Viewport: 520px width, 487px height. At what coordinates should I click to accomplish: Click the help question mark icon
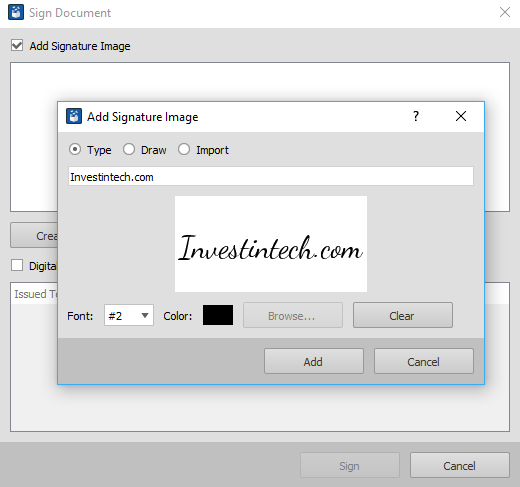416,116
